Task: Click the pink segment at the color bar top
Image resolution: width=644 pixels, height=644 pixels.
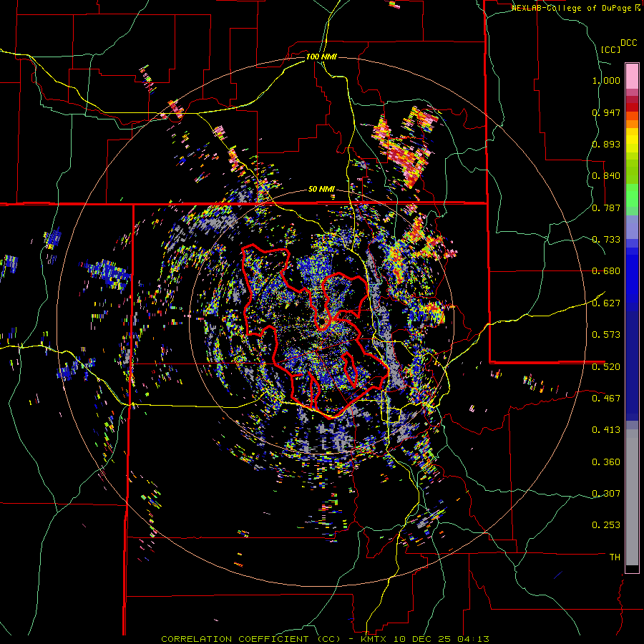Action: (632, 77)
